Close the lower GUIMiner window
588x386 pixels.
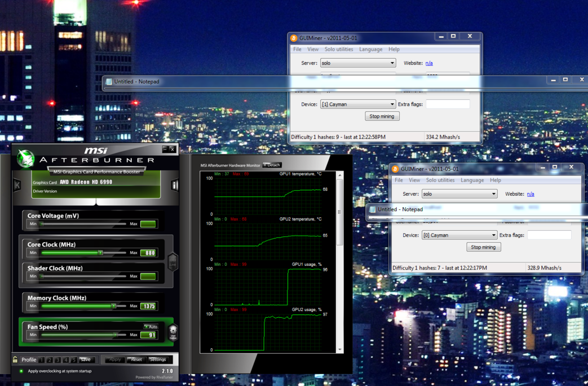(571, 167)
